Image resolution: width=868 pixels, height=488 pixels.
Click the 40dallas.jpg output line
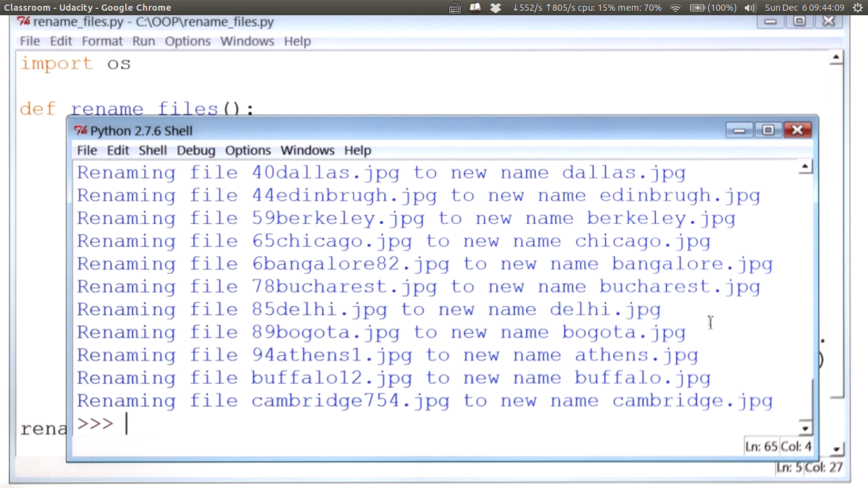click(381, 173)
